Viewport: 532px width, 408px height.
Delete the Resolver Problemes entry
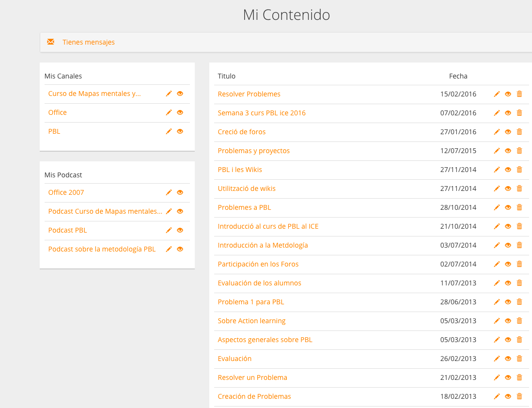click(x=519, y=94)
